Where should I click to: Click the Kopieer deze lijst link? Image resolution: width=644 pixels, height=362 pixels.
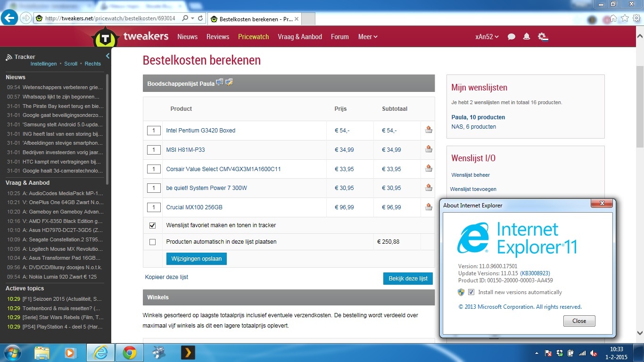coord(166,277)
